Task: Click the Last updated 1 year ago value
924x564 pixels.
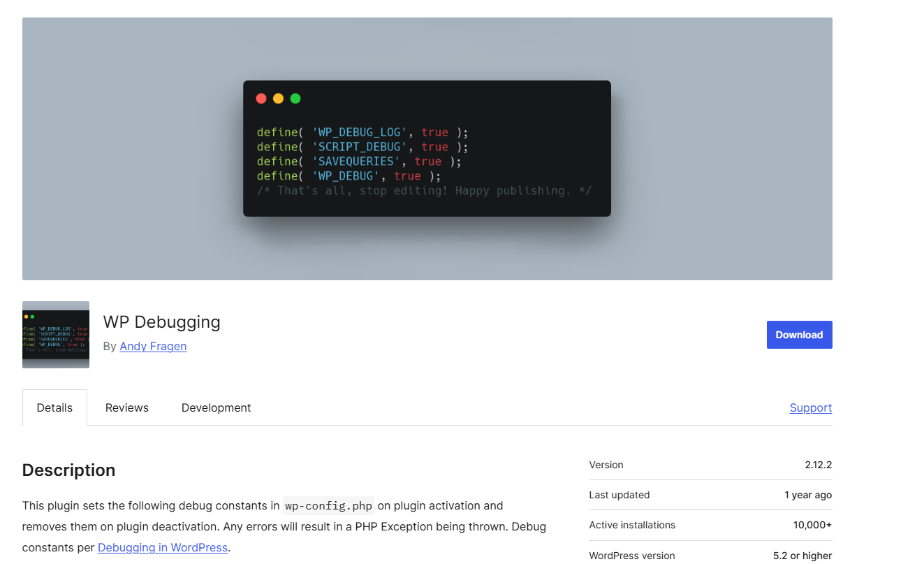Action: (808, 495)
